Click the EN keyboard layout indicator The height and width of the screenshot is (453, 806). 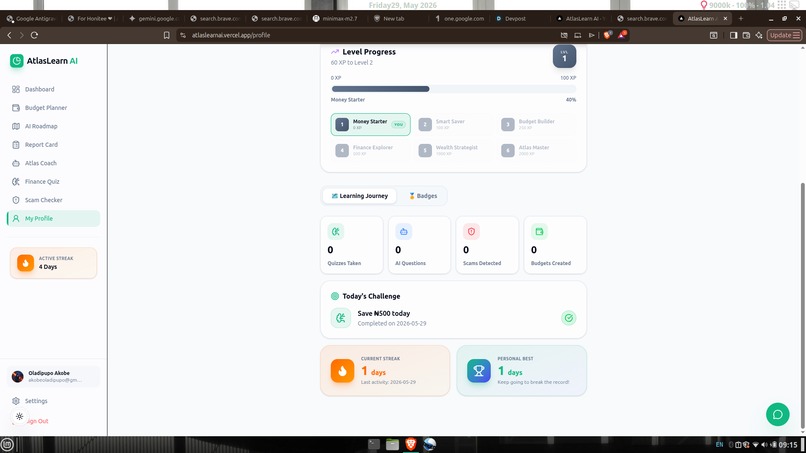tap(719, 445)
